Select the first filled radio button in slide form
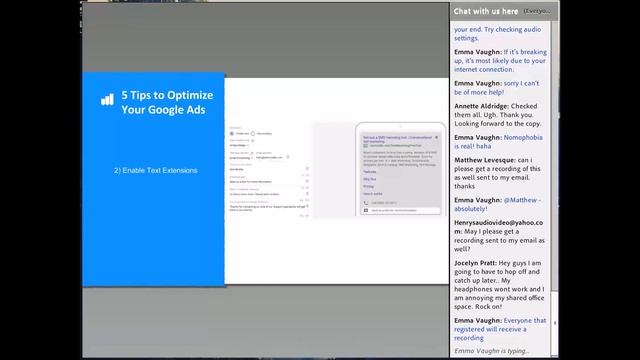 231,133
